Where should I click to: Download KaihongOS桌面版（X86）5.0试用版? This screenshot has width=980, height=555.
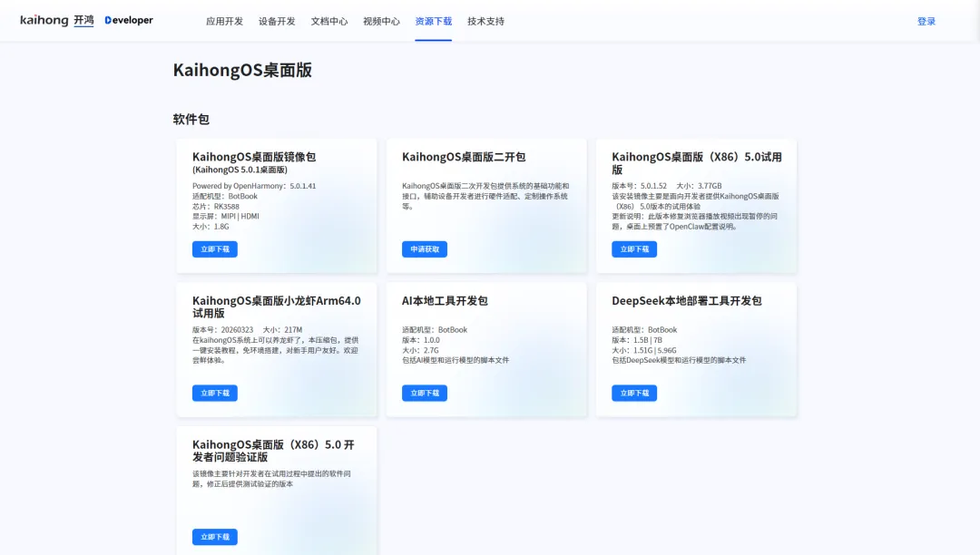click(x=634, y=249)
